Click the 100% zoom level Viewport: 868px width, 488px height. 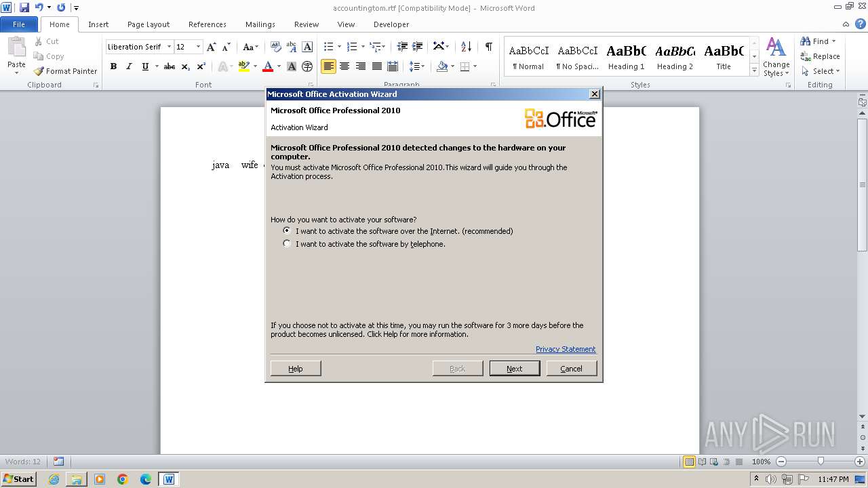pyautogui.click(x=762, y=462)
